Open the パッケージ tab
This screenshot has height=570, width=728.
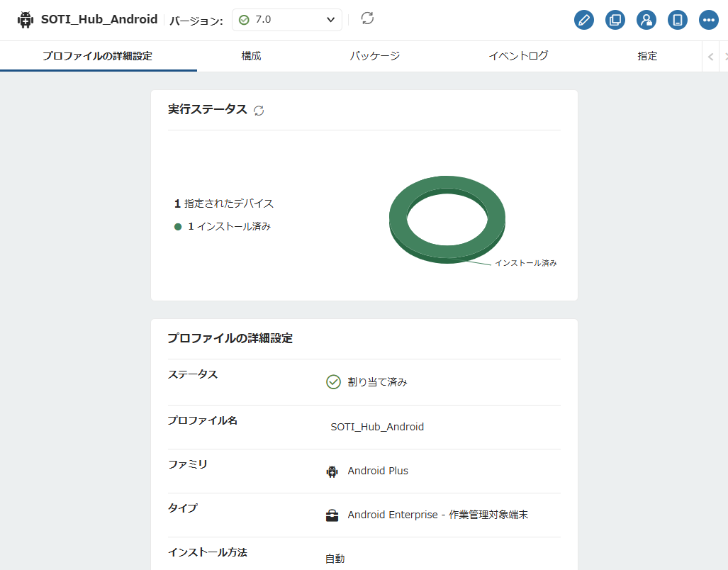[374, 56]
